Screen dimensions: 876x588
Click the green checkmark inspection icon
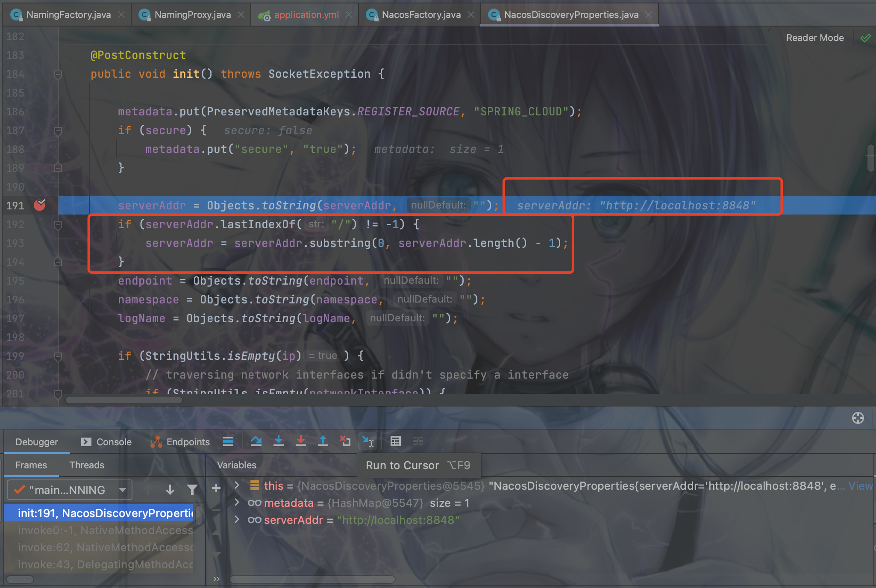pos(865,38)
